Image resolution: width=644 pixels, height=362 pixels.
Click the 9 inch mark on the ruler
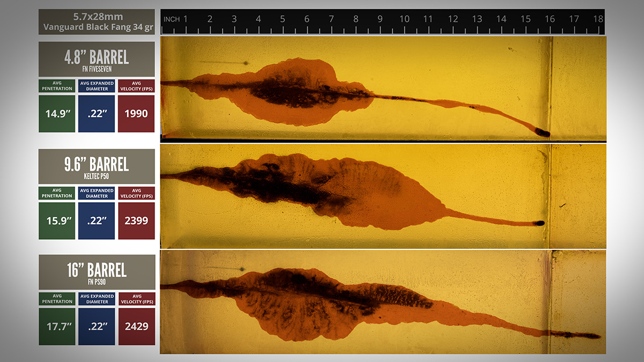(380, 19)
